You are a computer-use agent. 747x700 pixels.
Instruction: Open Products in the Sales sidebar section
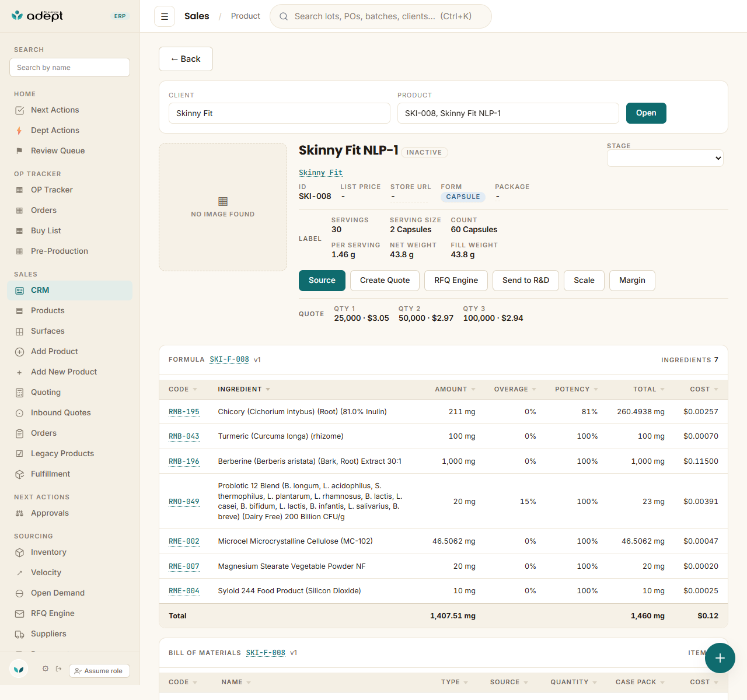click(x=70, y=311)
